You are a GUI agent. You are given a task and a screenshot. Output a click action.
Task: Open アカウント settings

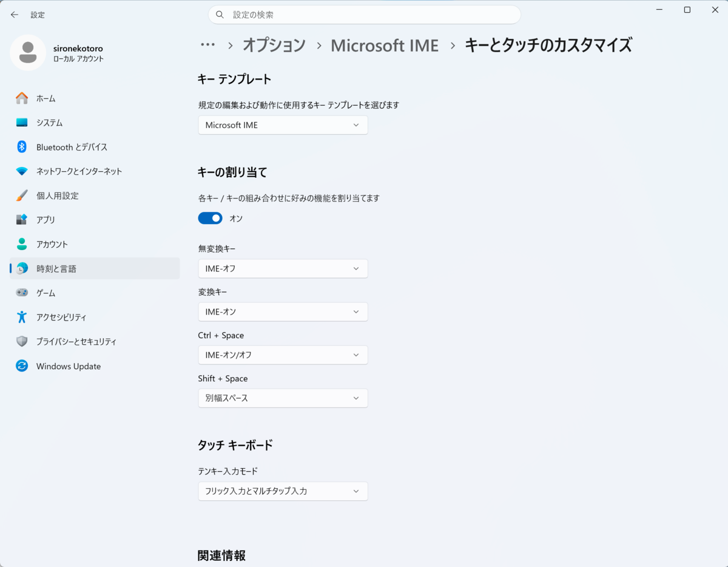95,244
